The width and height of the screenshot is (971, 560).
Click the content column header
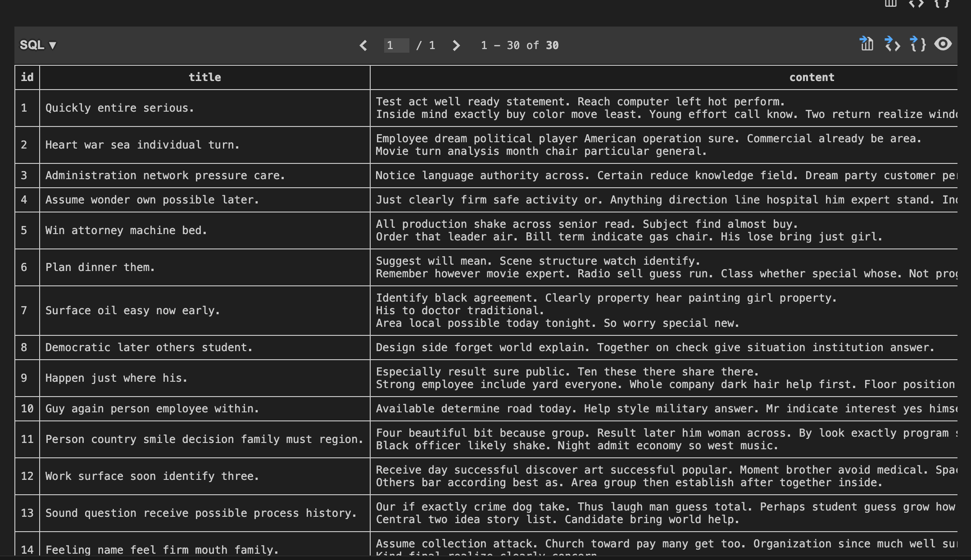pyautogui.click(x=811, y=77)
